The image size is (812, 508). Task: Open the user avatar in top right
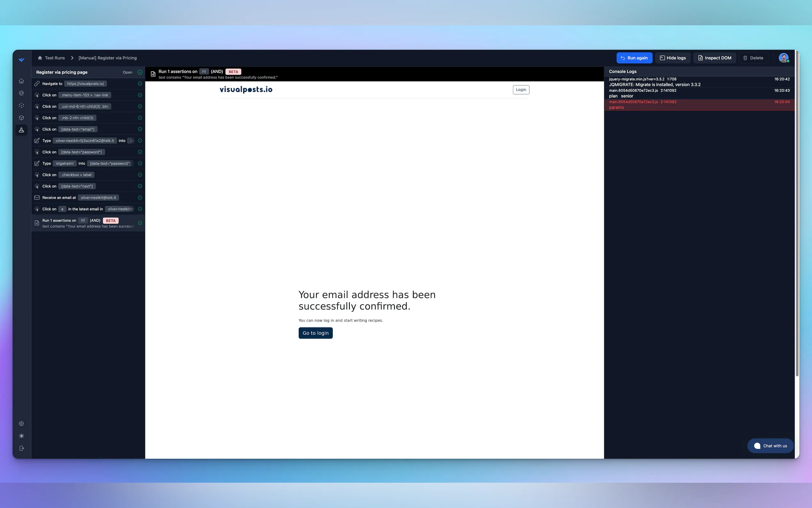click(784, 58)
